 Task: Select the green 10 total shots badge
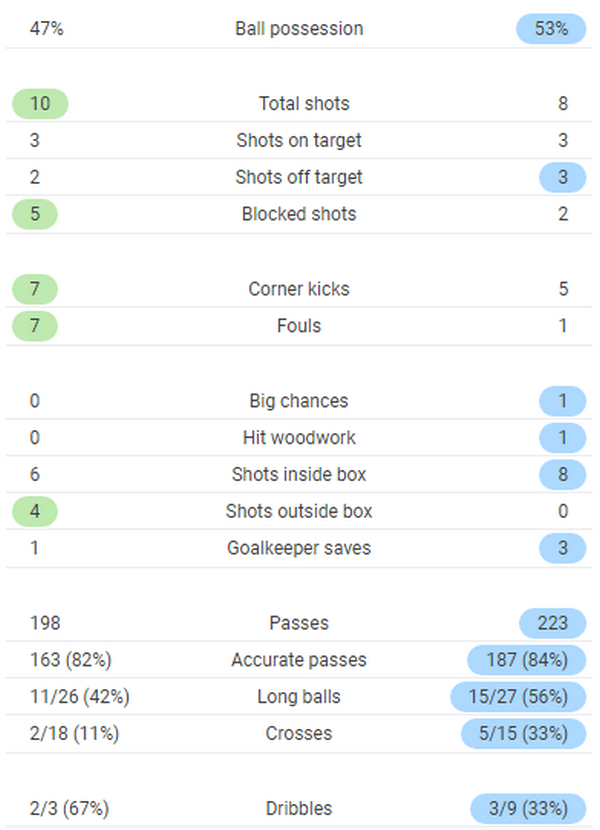pyautogui.click(x=40, y=104)
